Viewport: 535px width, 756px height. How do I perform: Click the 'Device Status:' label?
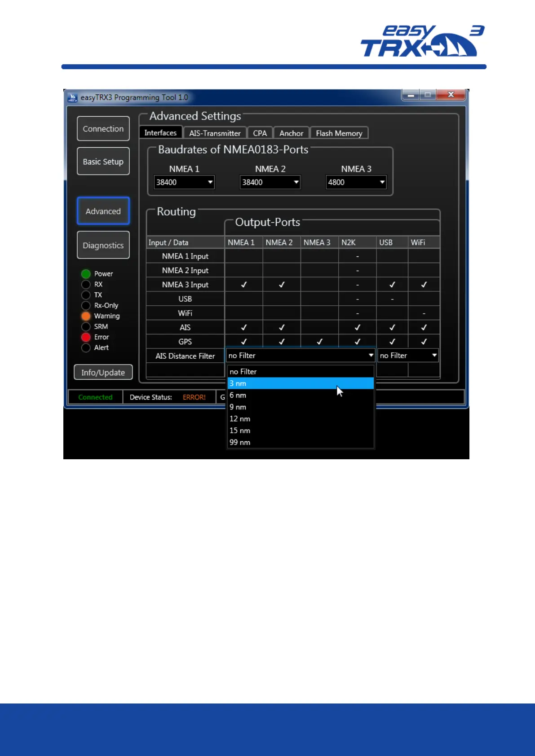tap(151, 397)
